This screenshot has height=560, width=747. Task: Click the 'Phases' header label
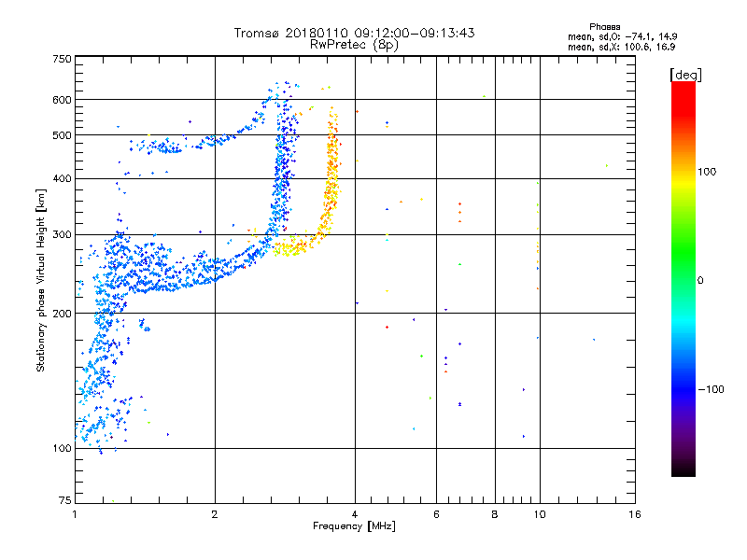click(x=604, y=27)
